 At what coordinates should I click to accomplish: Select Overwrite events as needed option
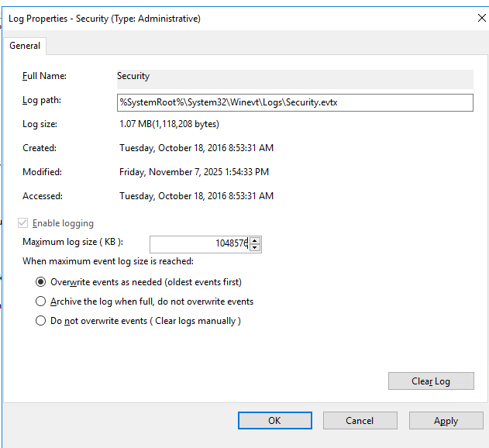[41, 282]
